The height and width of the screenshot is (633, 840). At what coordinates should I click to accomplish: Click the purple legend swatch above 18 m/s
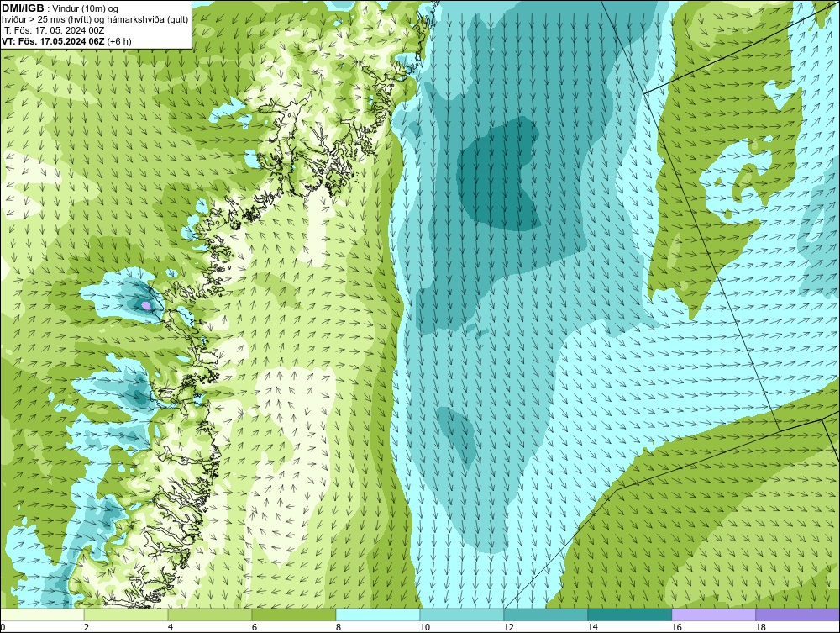pyautogui.click(x=798, y=615)
